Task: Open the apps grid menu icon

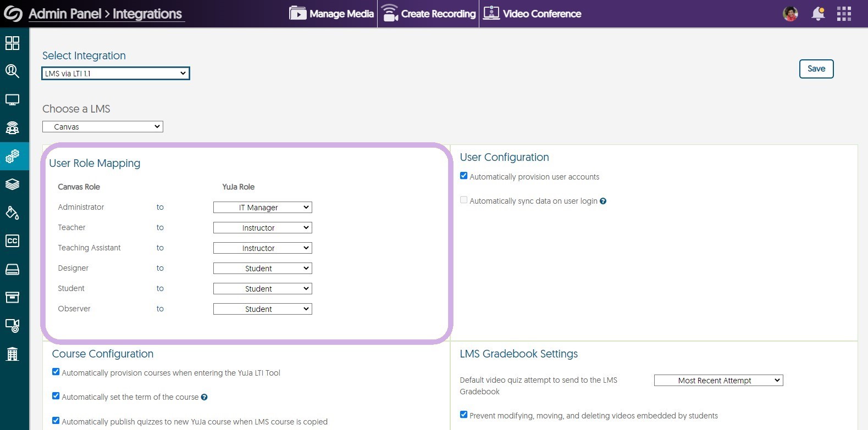Action: click(844, 14)
